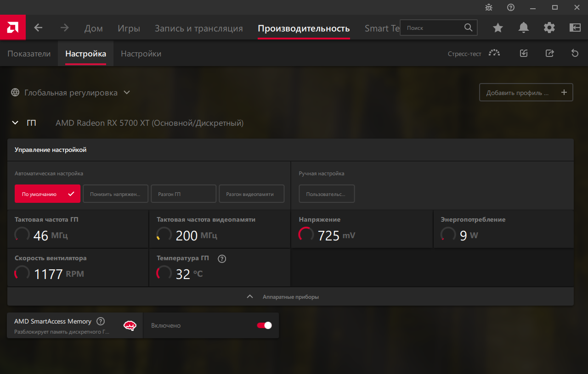
Task: Open the Запись и трансляция tab
Action: click(199, 28)
